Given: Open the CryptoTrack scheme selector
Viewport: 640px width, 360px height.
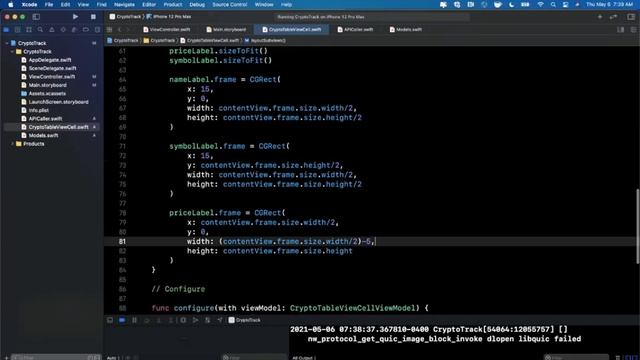Looking at the screenshot, I should pyautogui.click(x=125, y=17).
